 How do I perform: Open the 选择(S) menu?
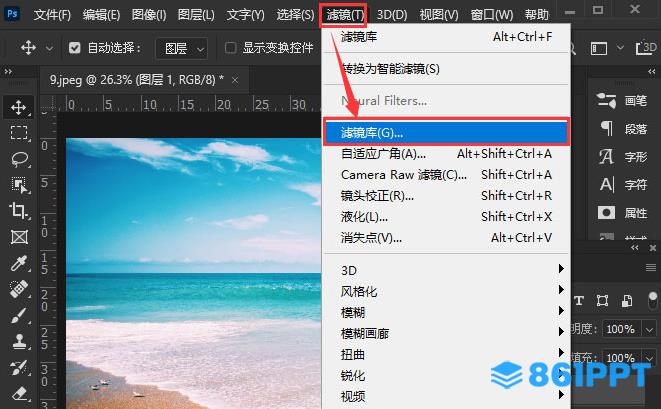click(x=295, y=15)
